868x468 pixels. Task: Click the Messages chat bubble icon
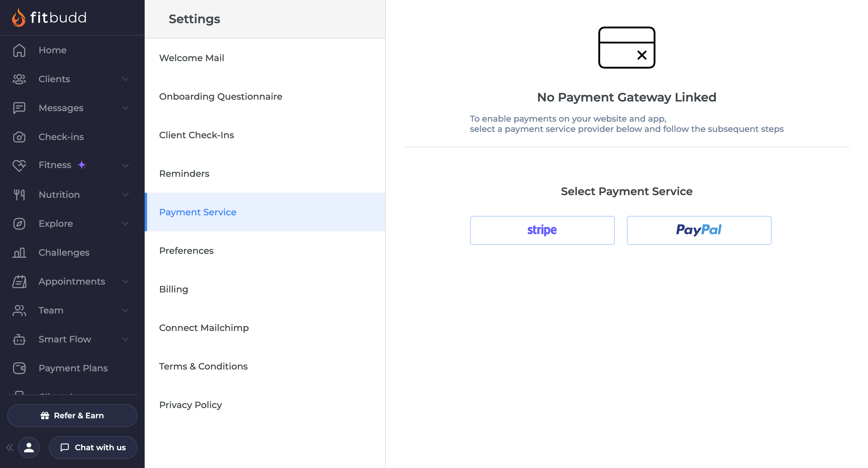click(x=19, y=108)
